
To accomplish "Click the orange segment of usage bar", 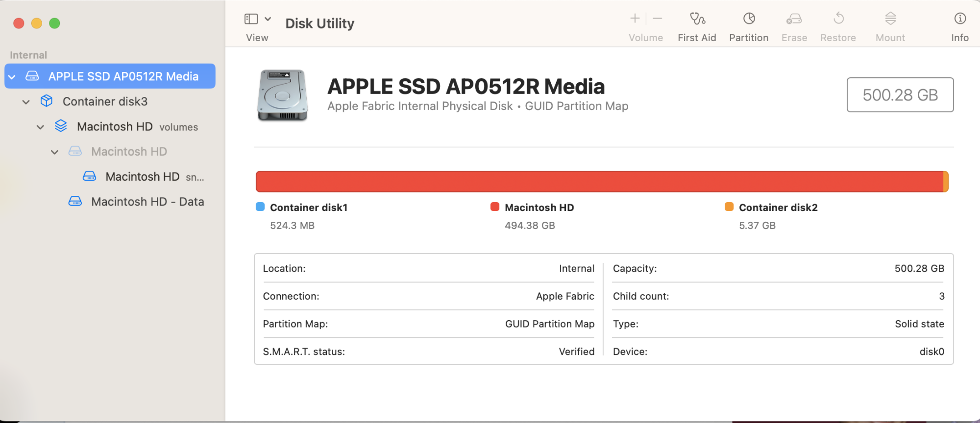I will 946,182.
